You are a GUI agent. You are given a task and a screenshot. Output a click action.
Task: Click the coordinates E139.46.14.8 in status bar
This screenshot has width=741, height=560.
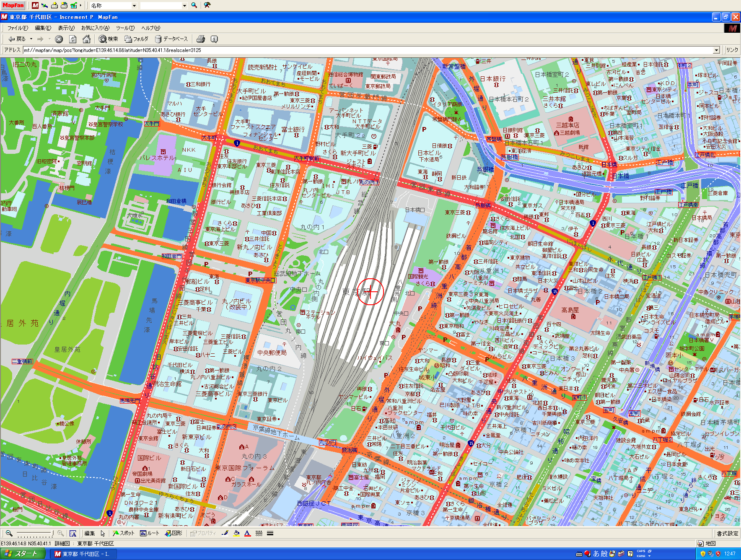[x=14, y=543]
